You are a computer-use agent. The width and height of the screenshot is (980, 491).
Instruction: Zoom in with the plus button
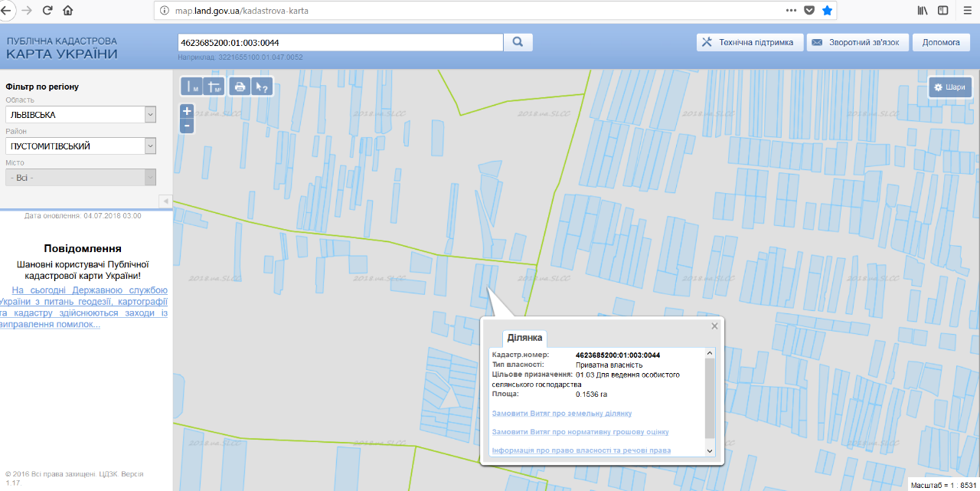click(x=187, y=111)
